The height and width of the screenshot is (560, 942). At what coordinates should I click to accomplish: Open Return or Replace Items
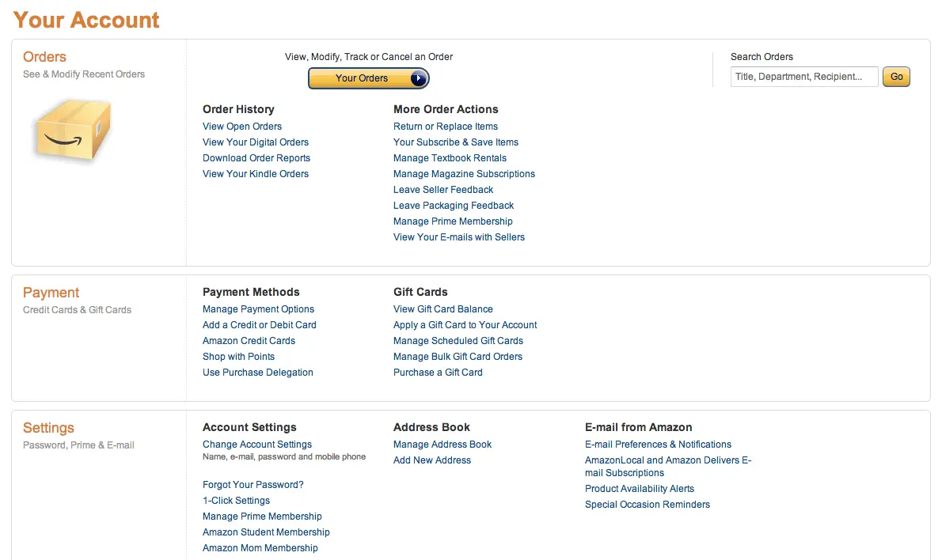click(x=446, y=126)
